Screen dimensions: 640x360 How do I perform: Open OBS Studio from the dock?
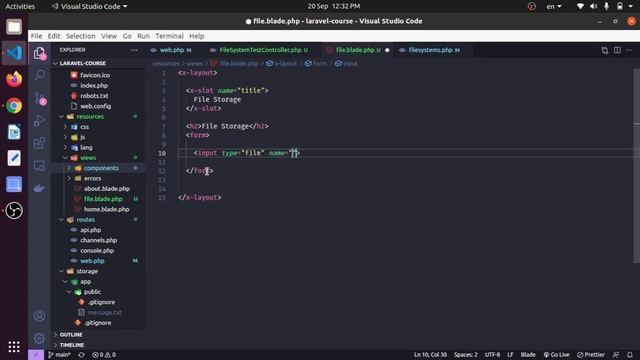tap(14, 211)
